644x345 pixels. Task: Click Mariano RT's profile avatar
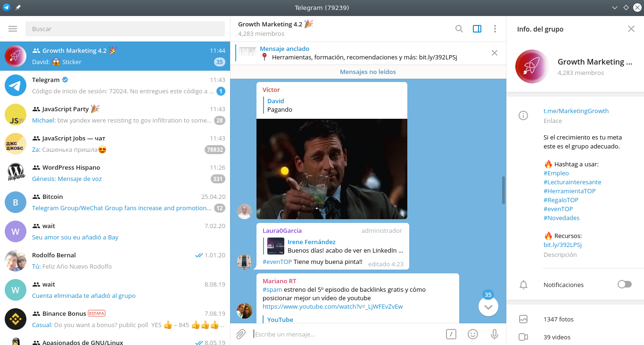244,311
